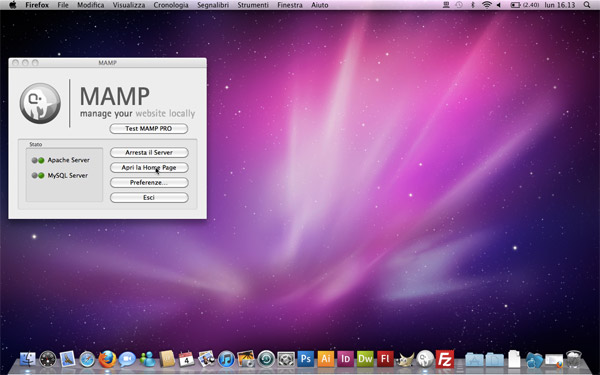Launch GIMP from the Dock
Screen dimensions: 600x375
point(405,359)
